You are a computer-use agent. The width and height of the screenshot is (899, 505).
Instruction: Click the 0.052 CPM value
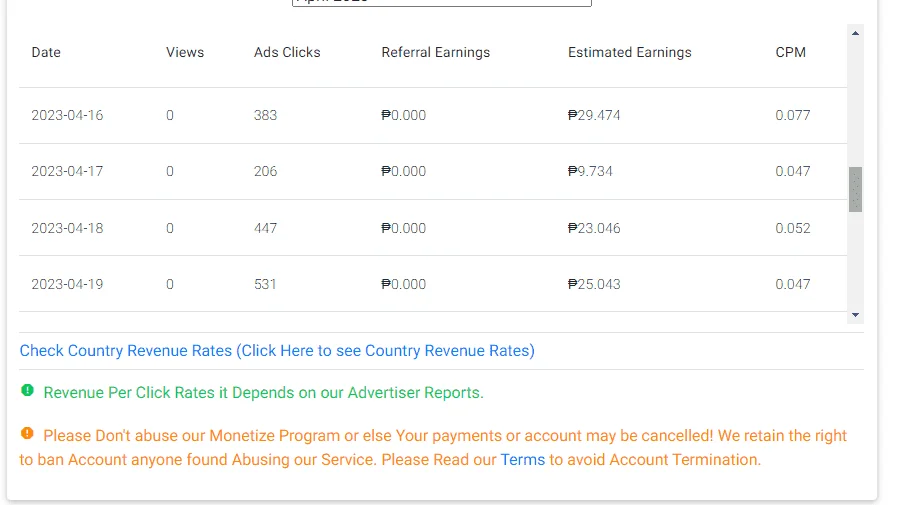click(793, 228)
